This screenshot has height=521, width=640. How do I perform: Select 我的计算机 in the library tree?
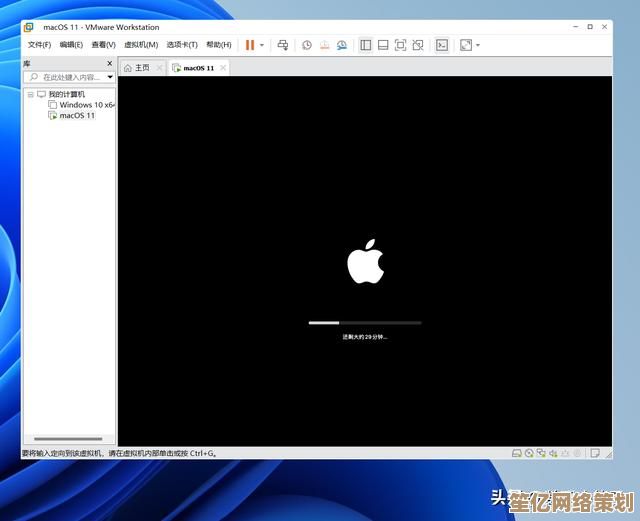pos(67,94)
